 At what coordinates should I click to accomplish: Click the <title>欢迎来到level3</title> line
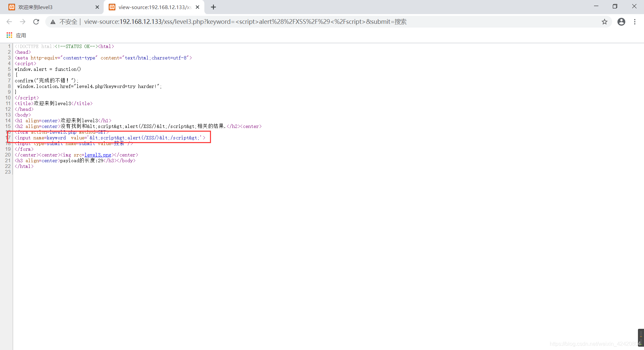[54, 103]
